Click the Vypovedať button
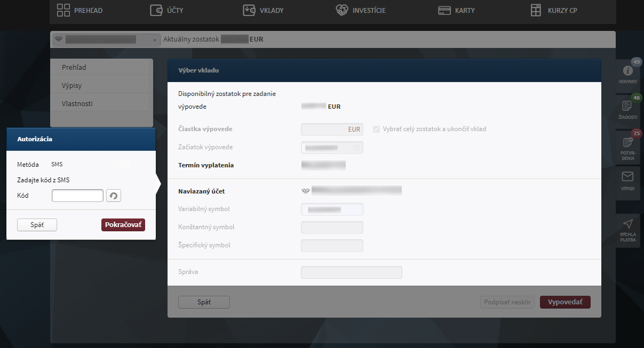This screenshot has width=644, height=348. tap(565, 302)
